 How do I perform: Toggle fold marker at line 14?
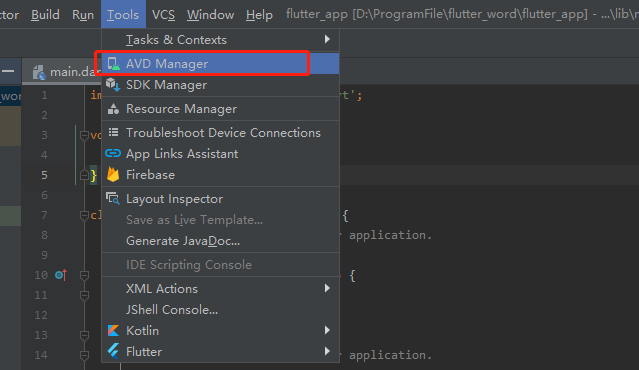coord(84,355)
